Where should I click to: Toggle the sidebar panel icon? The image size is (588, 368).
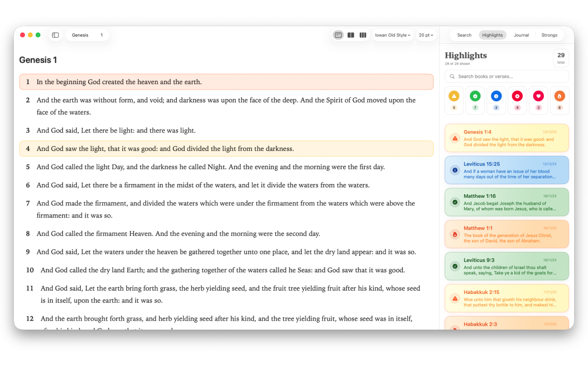(x=55, y=35)
